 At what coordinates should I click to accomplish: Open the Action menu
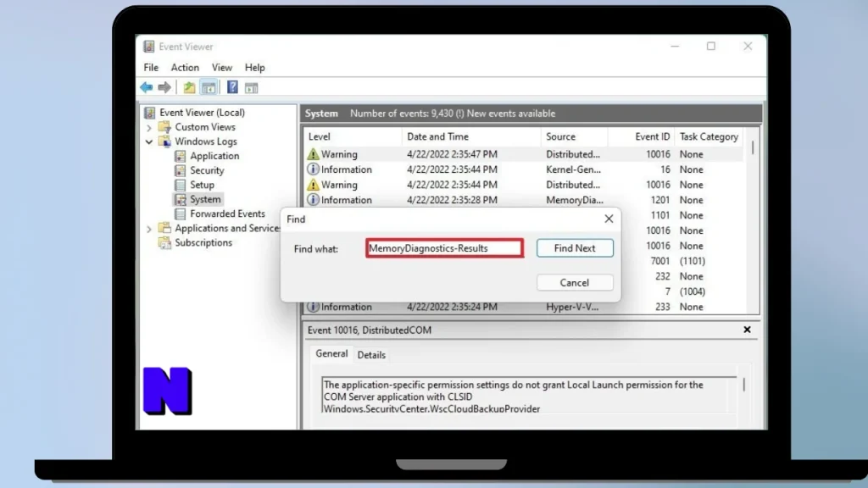185,68
